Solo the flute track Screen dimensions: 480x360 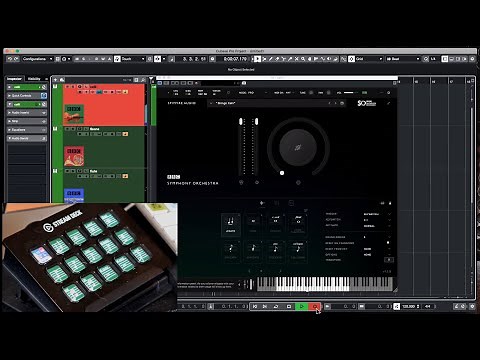coord(74,171)
